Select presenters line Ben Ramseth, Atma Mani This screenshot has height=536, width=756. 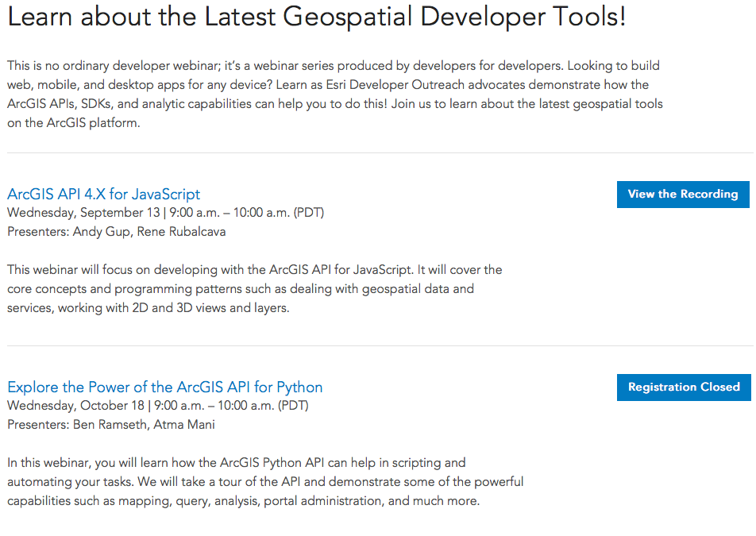click(111, 425)
